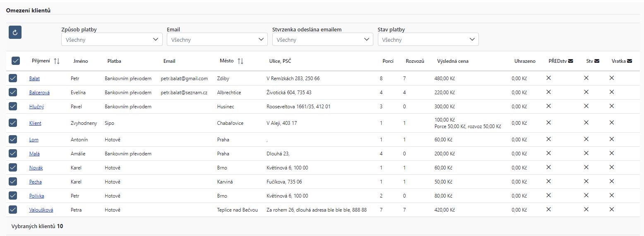Viewport: 644px width, 236px height.
Task: Open client link Malá
Action: click(34, 154)
